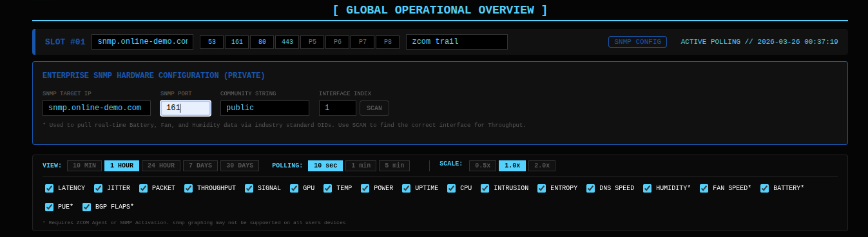The height and width of the screenshot is (237, 868).
Task: Disable the SIGNAL metric checkbox
Action: click(x=249, y=188)
